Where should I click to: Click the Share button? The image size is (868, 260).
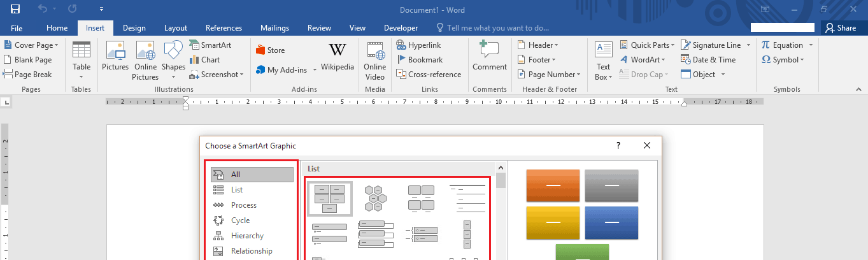tap(840, 28)
